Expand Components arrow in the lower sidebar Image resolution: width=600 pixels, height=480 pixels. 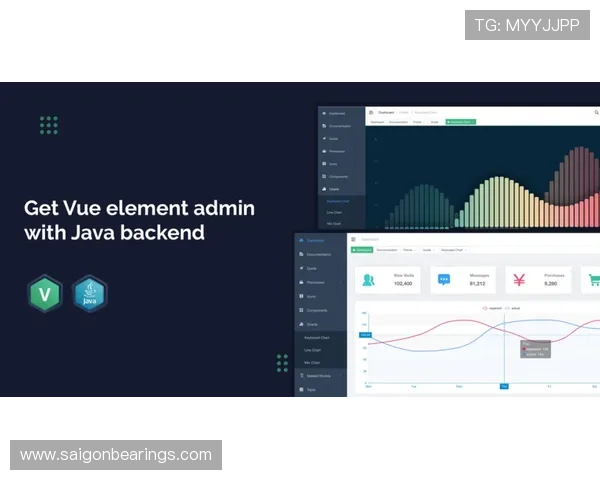click(x=341, y=310)
